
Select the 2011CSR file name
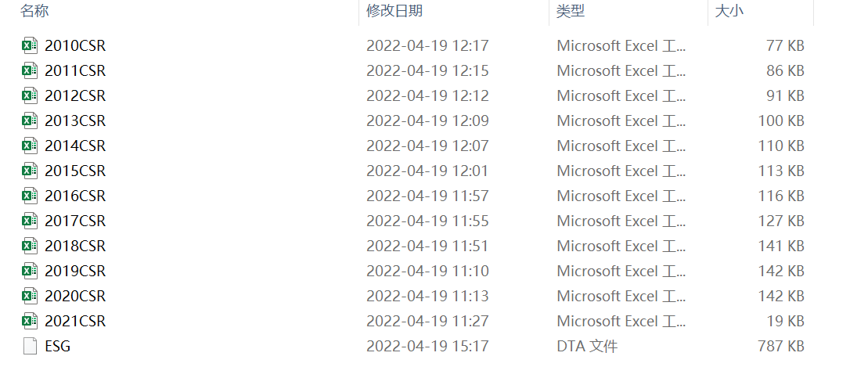point(75,70)
